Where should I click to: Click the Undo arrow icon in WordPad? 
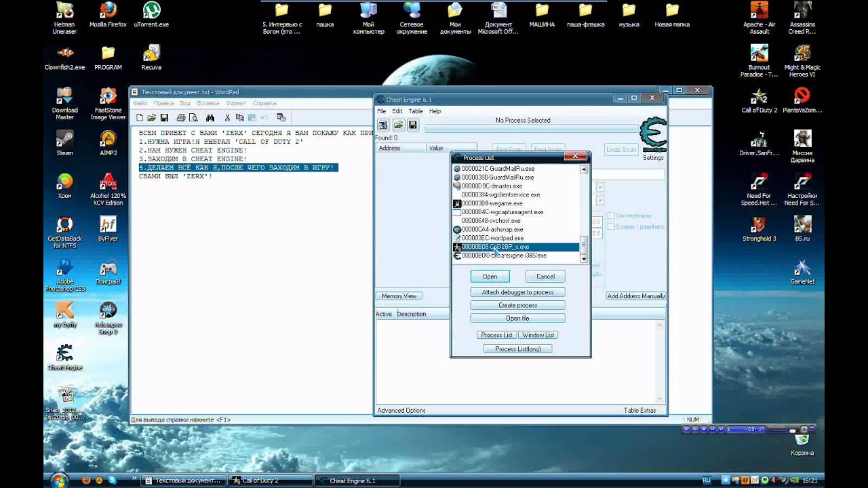click(264, 117)
